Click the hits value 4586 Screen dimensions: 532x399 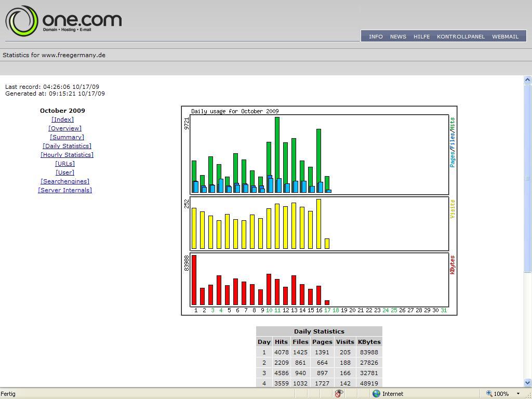click(x=281, y=373)
